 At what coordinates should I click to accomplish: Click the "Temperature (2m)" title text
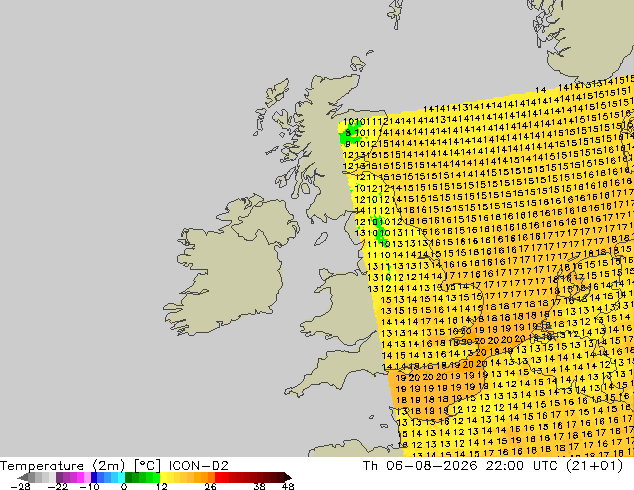tap(61, 466)
